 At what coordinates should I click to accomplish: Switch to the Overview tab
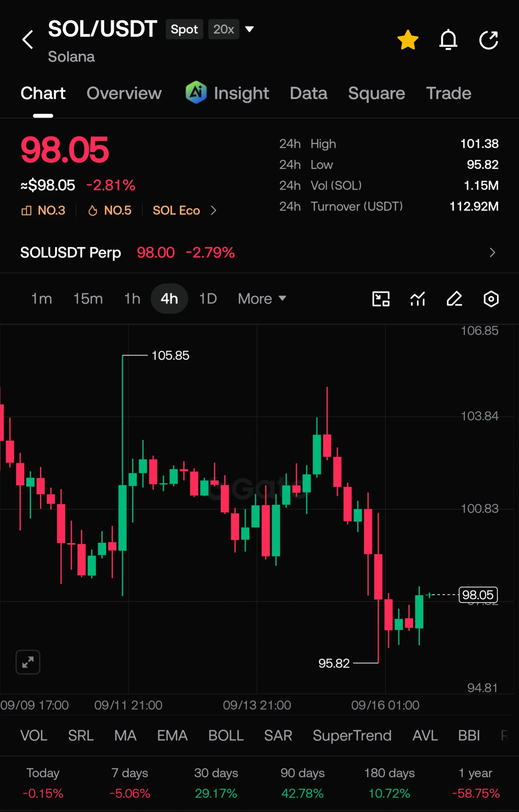coord(124,93)
